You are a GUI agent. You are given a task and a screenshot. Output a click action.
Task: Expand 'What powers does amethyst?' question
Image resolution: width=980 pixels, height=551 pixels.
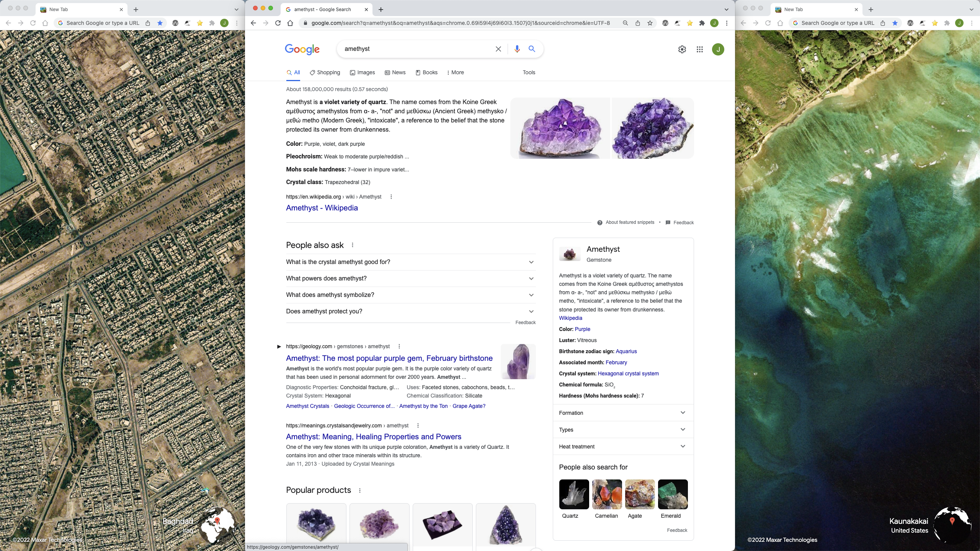pos(410,279)
